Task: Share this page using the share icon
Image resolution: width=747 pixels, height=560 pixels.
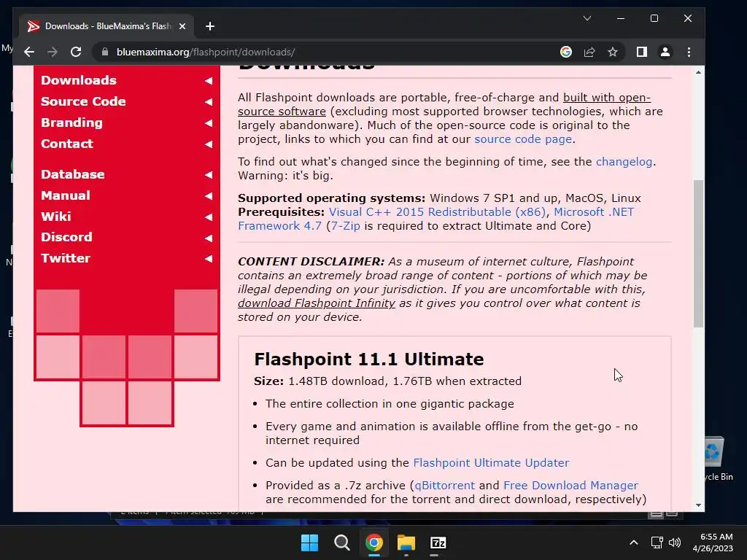Action: 589,52
